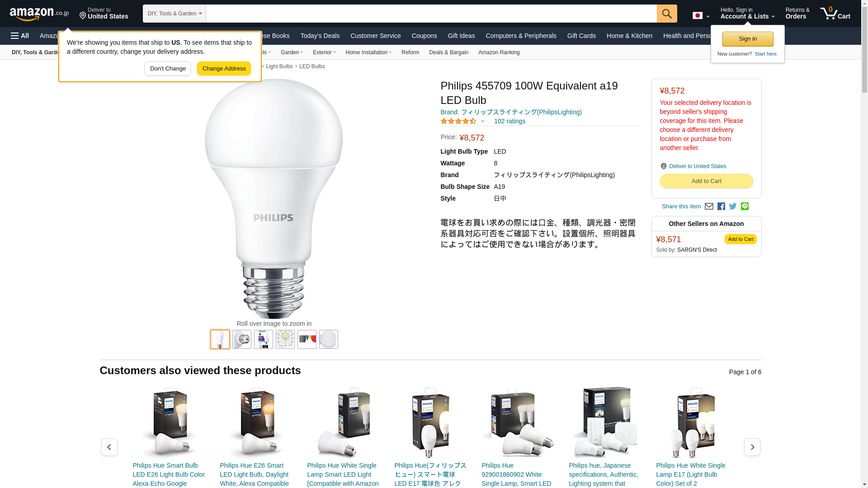
Task: Click into the search text field
Action: coord(431,14)
